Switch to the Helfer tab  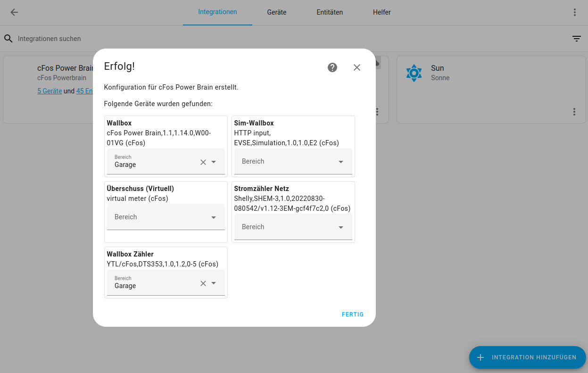(x=382, y=12)
